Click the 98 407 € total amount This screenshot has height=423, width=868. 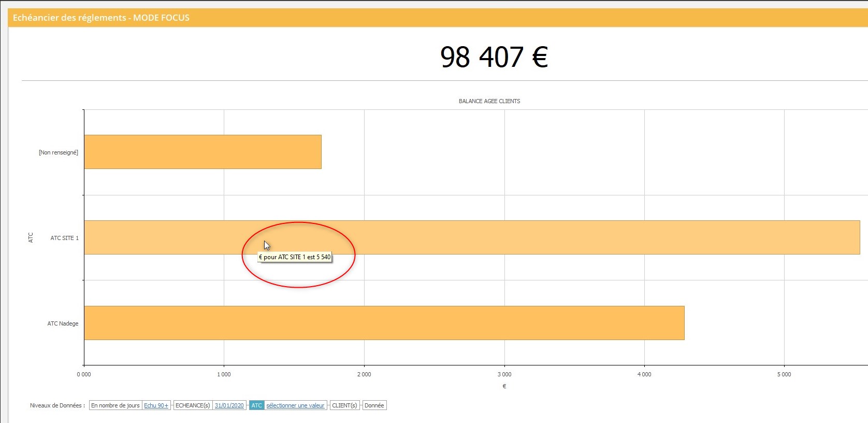click(x=494, y=57)
